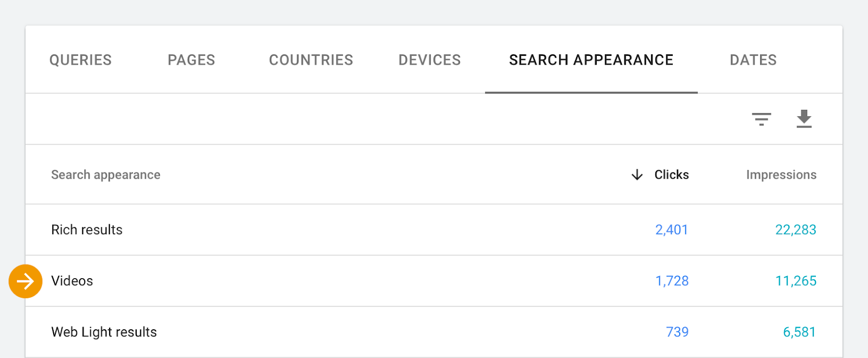The height and width of the screenshot is (358, 868).
Task: Click the orange arrow beside Videos
Action: [25, 281]
